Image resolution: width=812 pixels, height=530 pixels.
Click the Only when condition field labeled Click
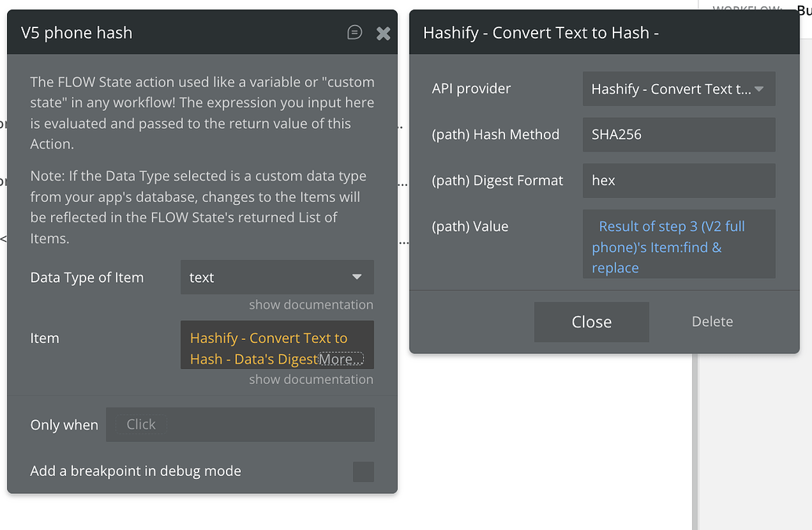pyautogui.click(x=240, y=424)
